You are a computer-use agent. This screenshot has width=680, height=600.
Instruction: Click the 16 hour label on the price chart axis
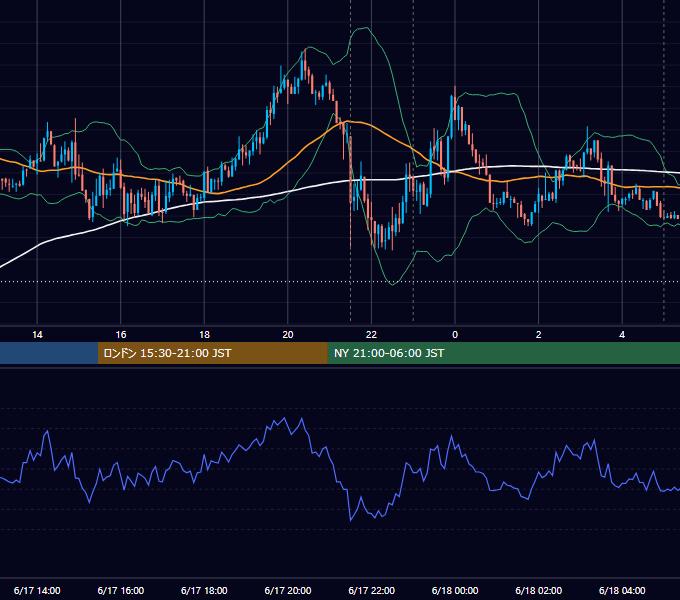(x=121, y=335)
